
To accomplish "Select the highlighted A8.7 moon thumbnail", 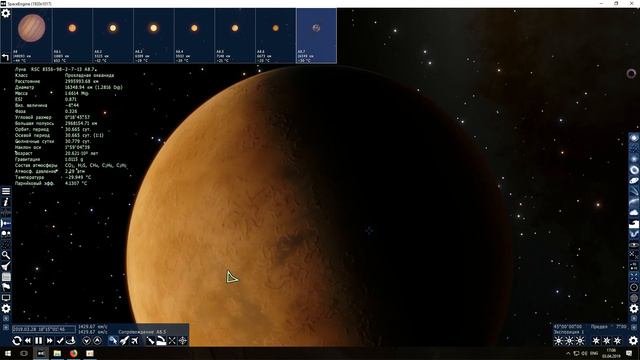I will pyautogui.click(x=316, y=36).
